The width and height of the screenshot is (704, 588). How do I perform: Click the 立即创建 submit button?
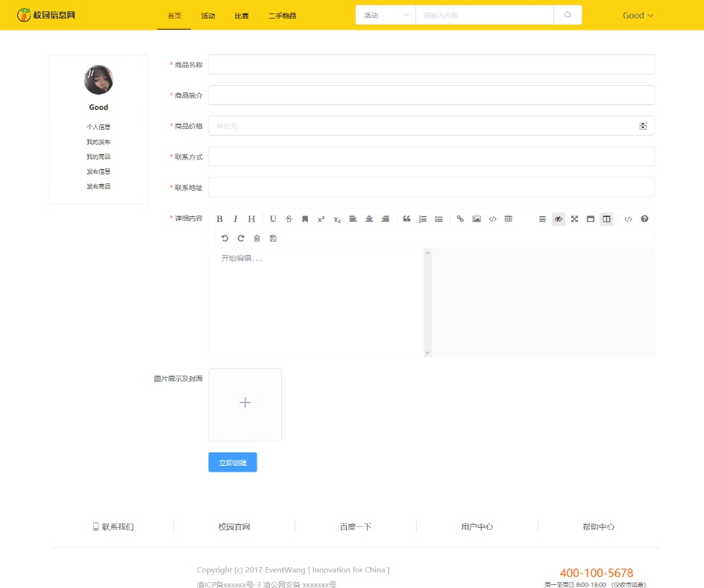pyautogui.click(x=232, y=462)
